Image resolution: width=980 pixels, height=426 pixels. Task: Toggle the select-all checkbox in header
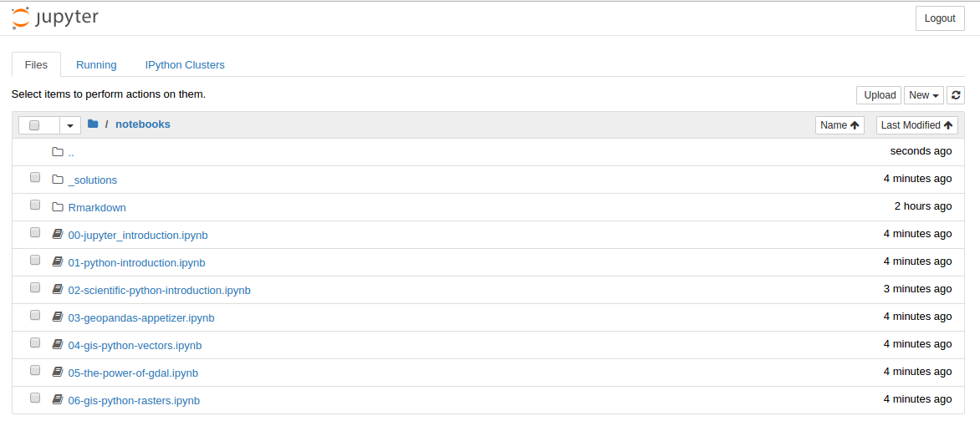(34, 125)
